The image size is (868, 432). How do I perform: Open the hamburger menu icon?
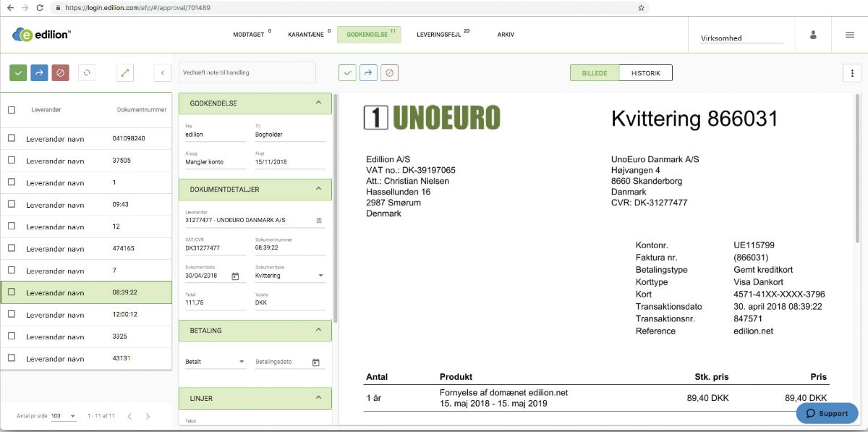click(849, 35)
